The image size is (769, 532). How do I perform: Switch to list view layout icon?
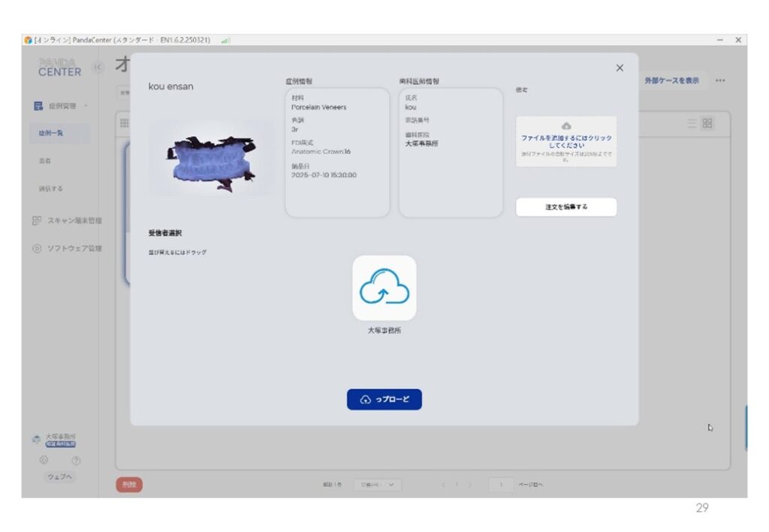click(692, 124)
